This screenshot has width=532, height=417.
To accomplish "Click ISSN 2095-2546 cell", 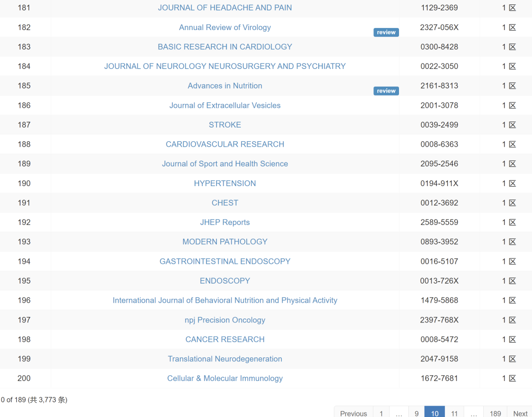I will [439, 164].
